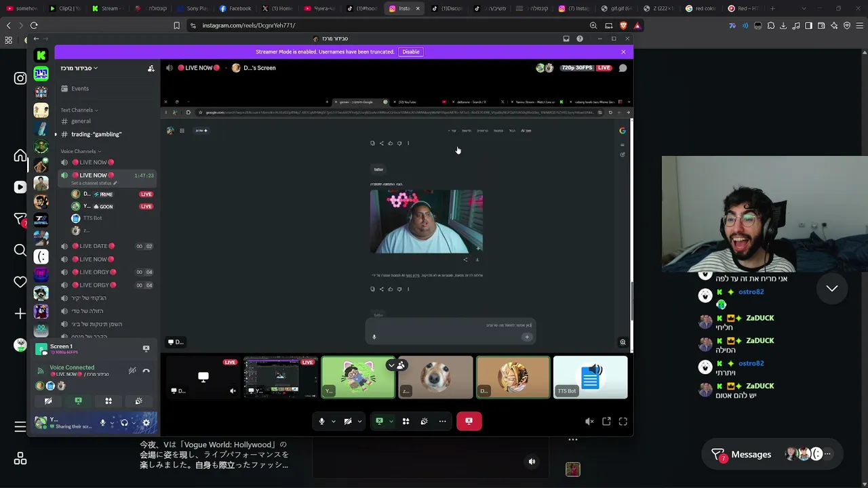
Task: Open Discord help question mark icon
Action: coord(580,39)
